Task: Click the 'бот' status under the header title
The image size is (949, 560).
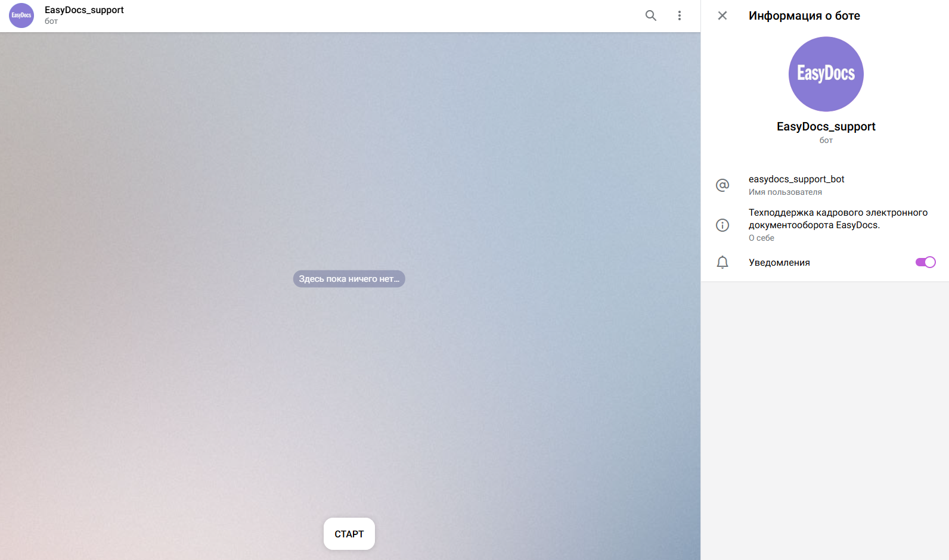Action: [x=51, y=21]
